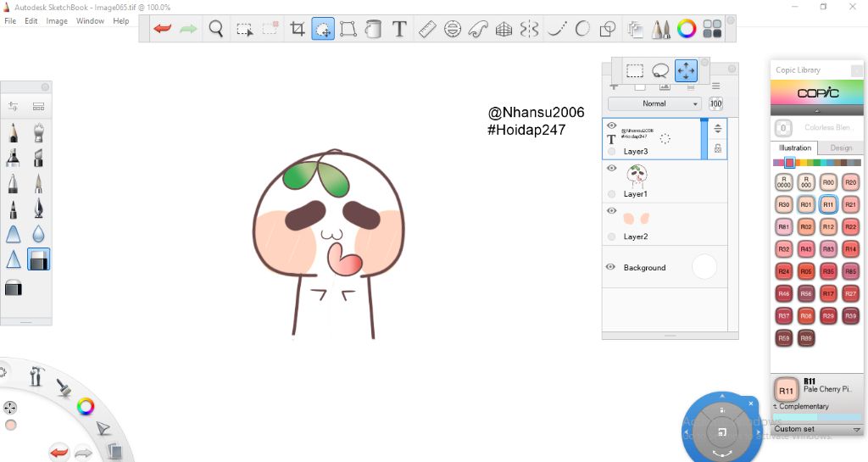Select the rectangle marquee selection tool
The width and height of the screenshot is (868, 462).
coord(634,71)
